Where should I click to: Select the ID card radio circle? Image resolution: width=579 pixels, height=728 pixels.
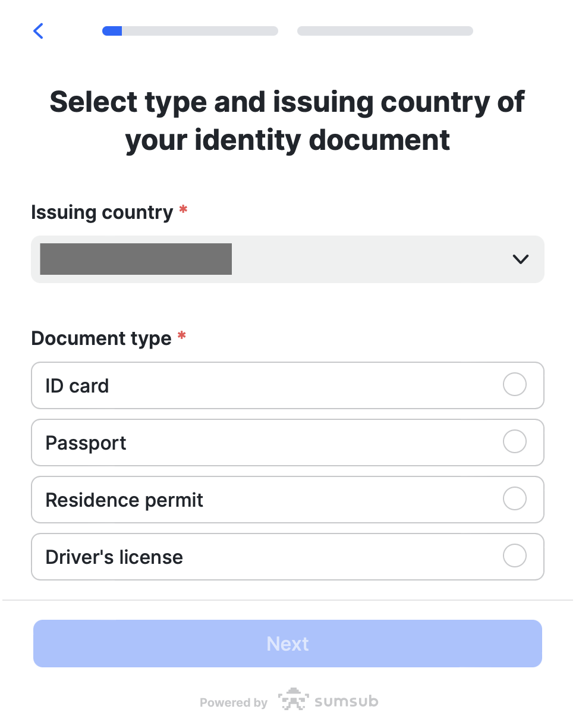click(514, 385)
